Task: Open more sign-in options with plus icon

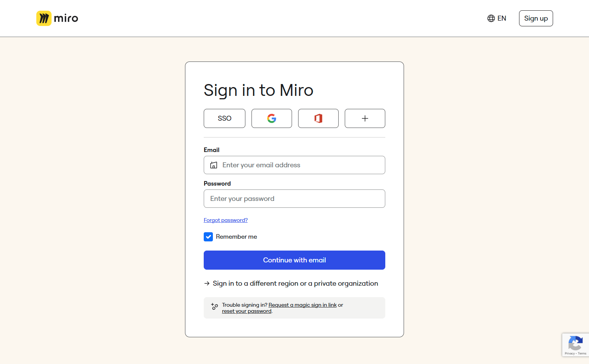Action: [365, 118]
